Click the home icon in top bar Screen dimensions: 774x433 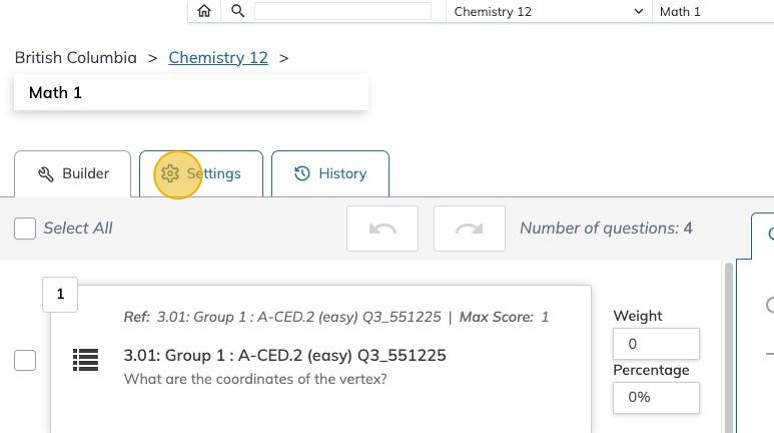(x=204, y=11)
